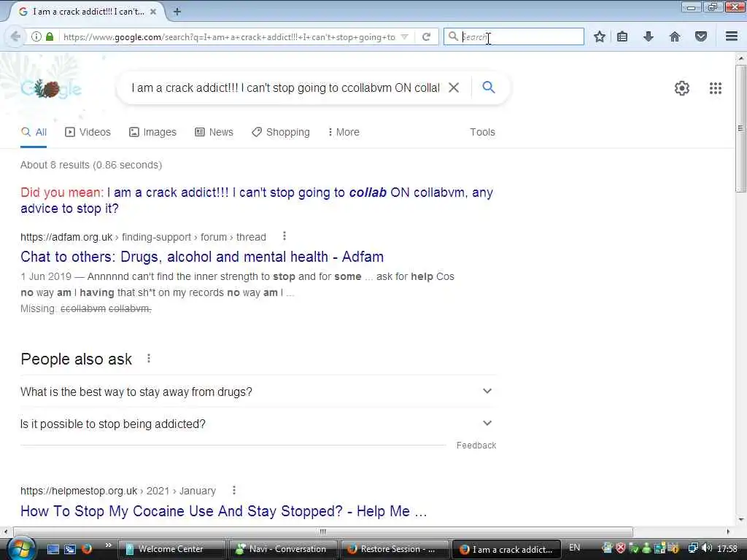Close the 'I am a crack addict' tab

coord(153,12)
